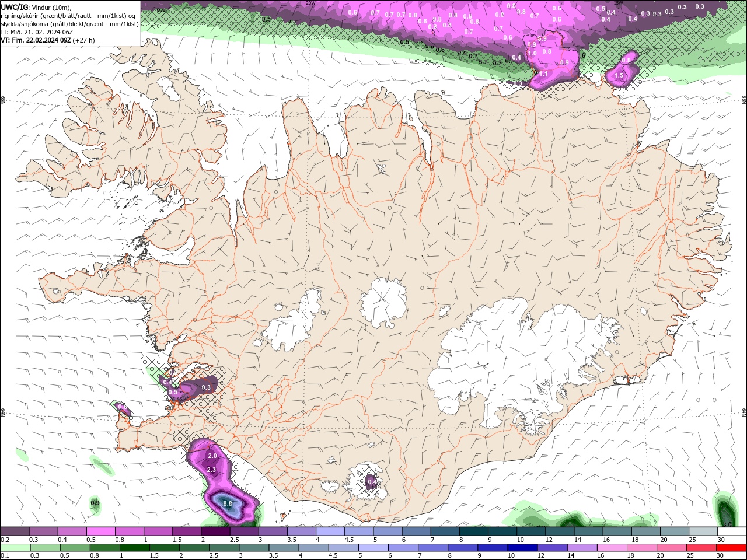Image resolution: width=747 pixels, height=560 pixels.
Task: Click the 'rigning/skúrir' legend description line
Action: click(68, 16)
